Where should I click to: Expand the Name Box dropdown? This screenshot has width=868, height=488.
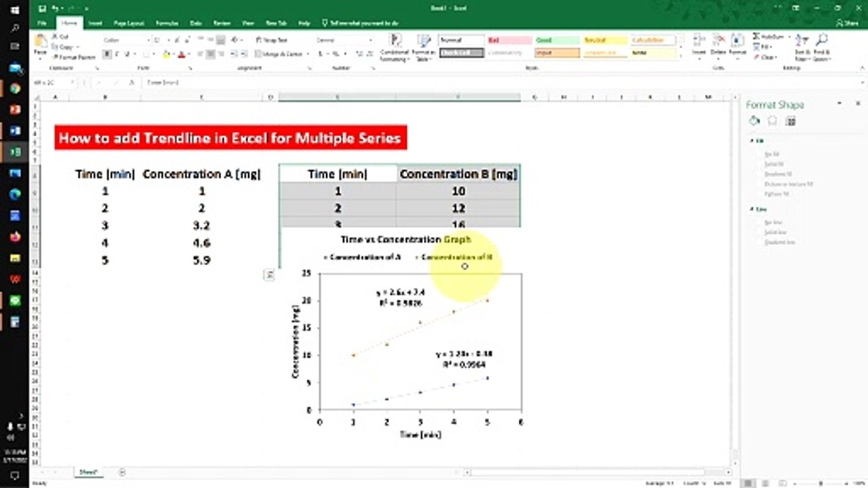[x=73, y=82]
